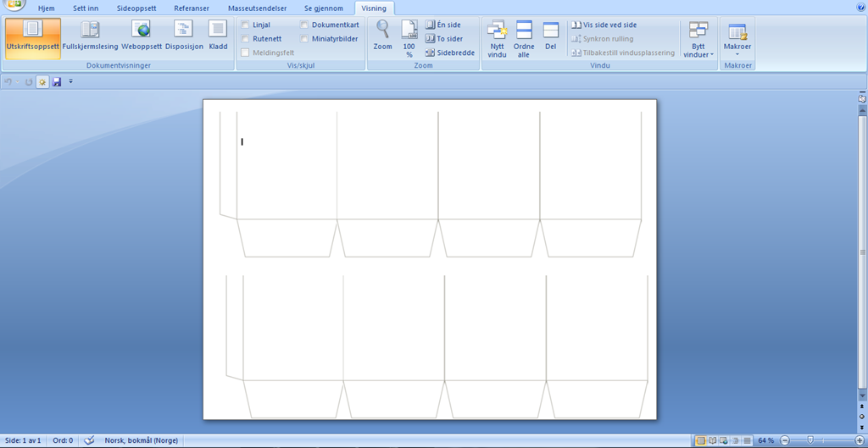
Task: Switch to Fullskjermslesing view
Action: 90,36
